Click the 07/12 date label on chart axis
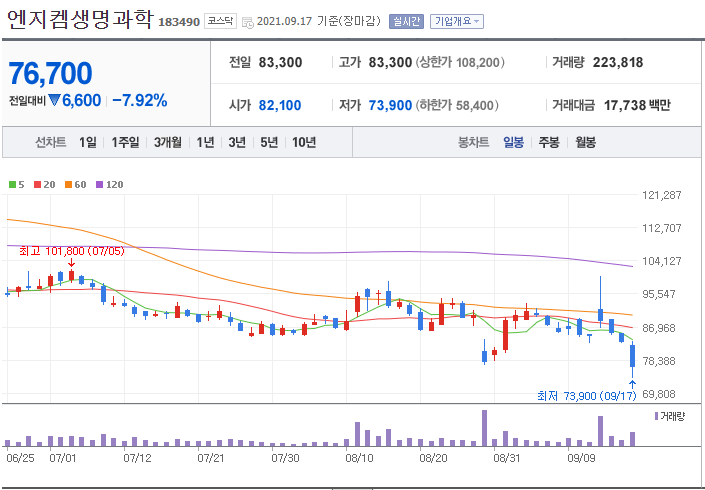Viewport: 705px width, 490px height. (x=137, y=459)
